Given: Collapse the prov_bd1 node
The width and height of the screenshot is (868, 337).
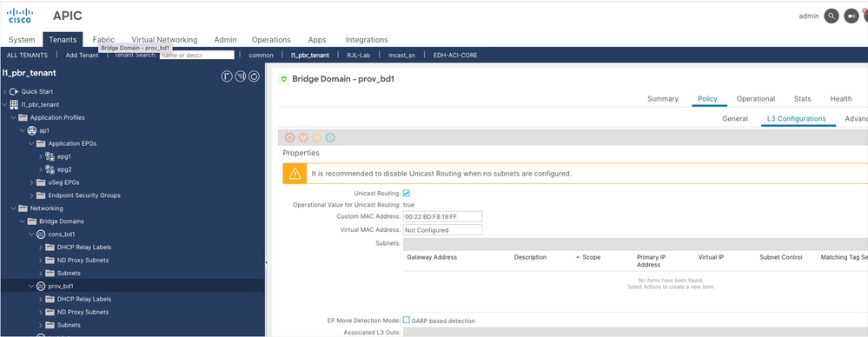Looking at the screenshot, I should point(31,286).
